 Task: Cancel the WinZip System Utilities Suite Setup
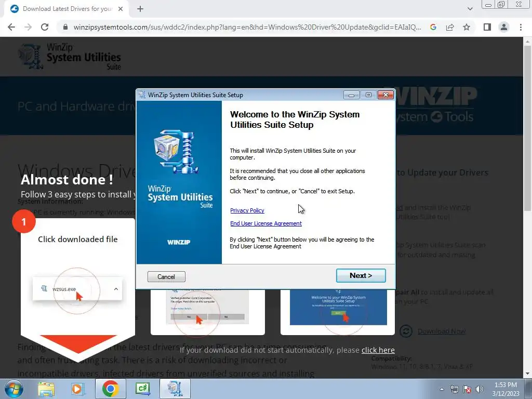166,276
